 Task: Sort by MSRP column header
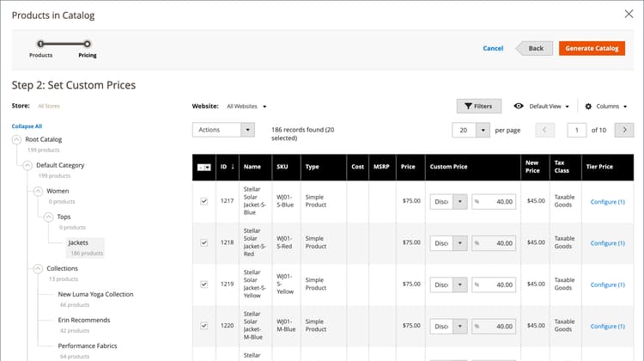(381, 167)
